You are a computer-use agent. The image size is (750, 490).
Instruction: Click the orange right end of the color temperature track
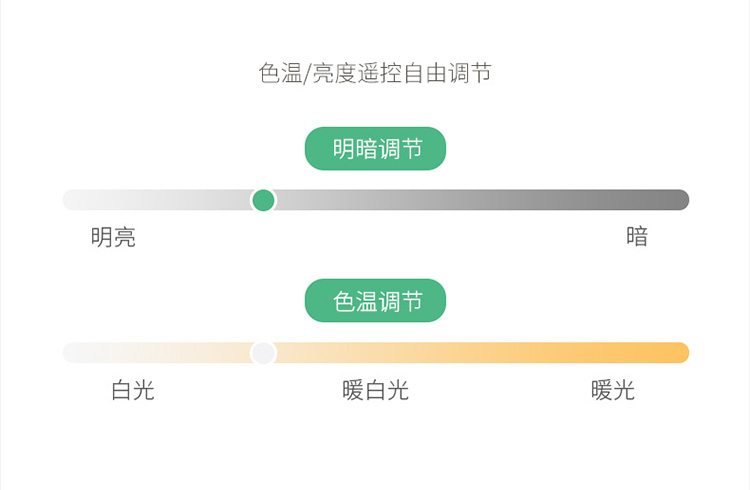[x=678, y=353]
